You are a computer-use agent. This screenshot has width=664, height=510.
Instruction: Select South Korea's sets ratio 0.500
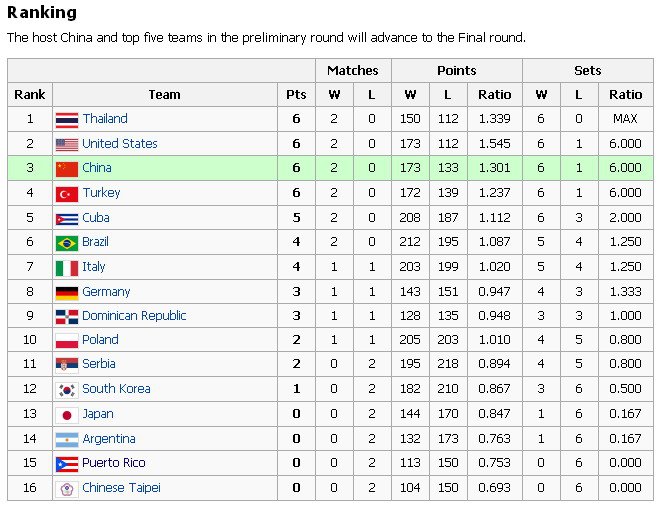(625, 389)
